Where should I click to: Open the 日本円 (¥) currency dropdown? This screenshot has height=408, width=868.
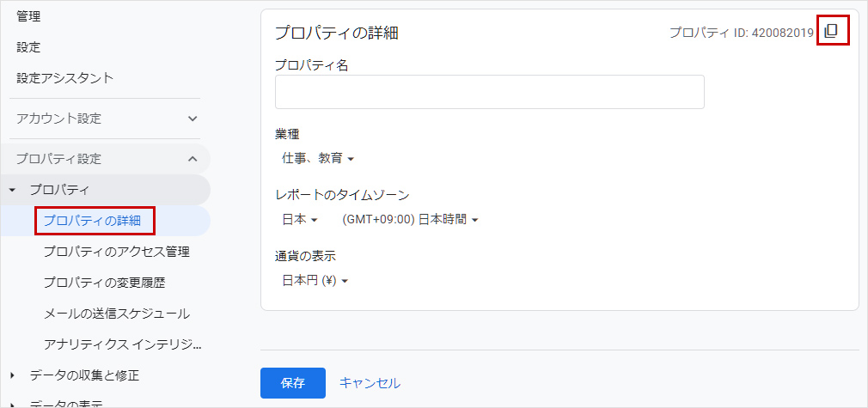click(315, 280)
